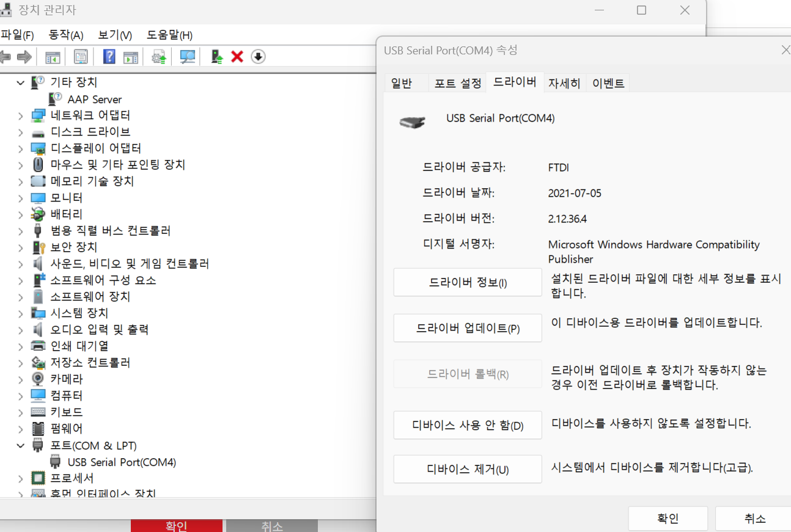791x532 pixels.
Task: Switch to the 포트 설정 tab
Action: (458, 84)
